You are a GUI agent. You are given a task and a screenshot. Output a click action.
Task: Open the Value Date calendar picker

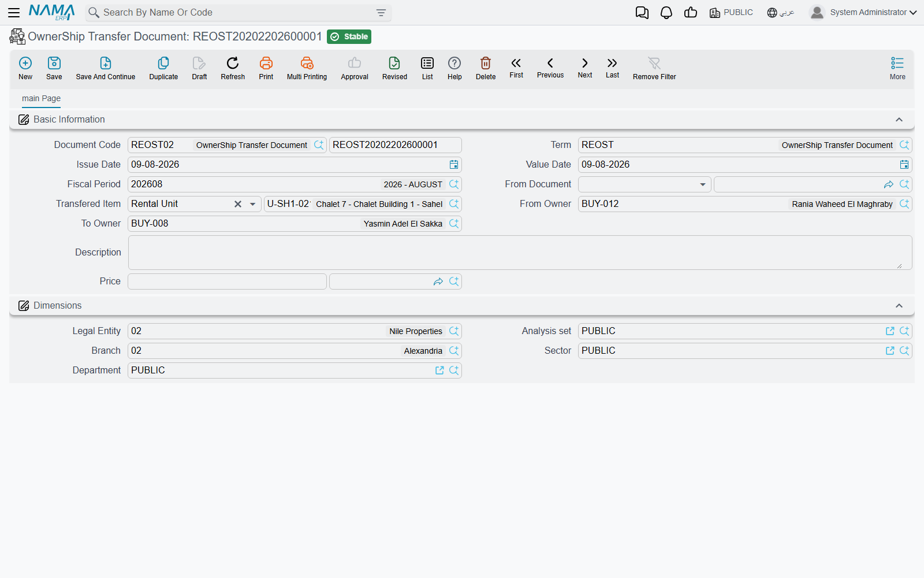tap(904, 165)
